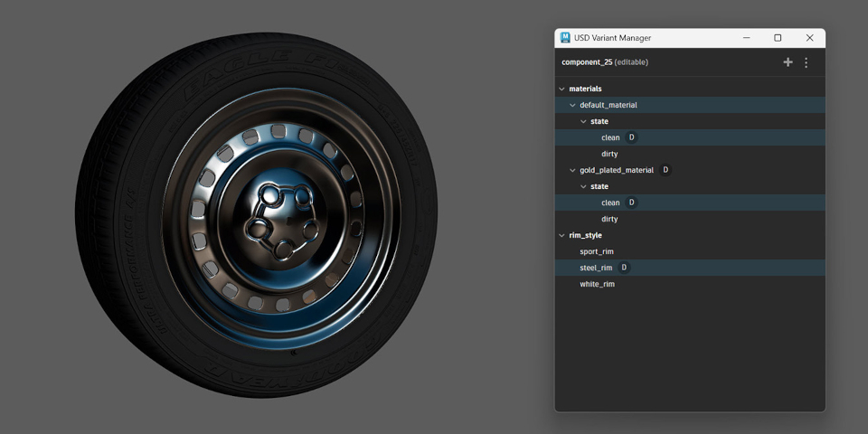This screenshot has height=434, width=868.
Task: Open the three-dot options menu
Action: (x=807, y=62)
